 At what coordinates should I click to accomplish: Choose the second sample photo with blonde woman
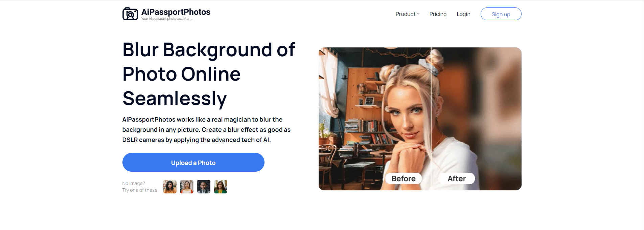[x=187, y=187]
